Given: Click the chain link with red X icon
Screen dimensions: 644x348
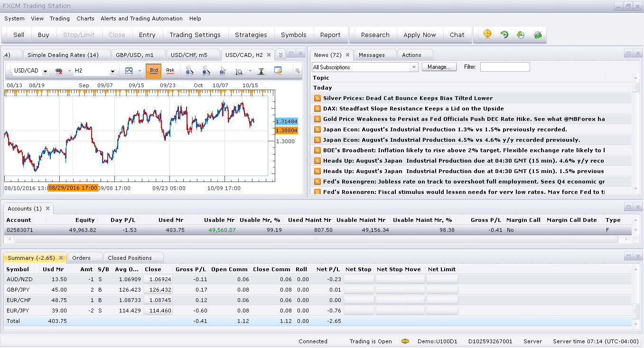Looking at the screenshot, I should pos(59,71).
